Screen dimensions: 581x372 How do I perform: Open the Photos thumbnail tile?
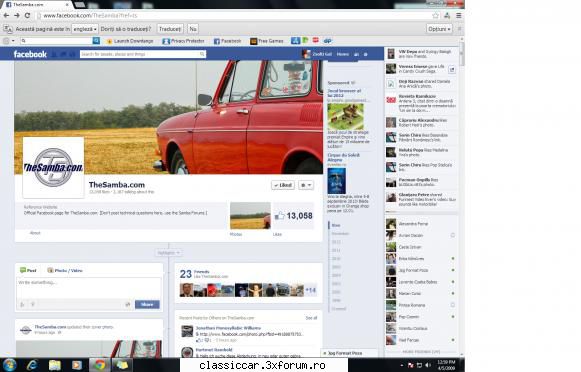[x=250, y=216]
